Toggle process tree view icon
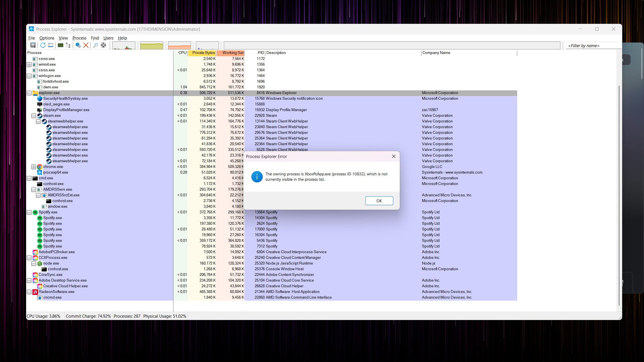 coord(68,45)
